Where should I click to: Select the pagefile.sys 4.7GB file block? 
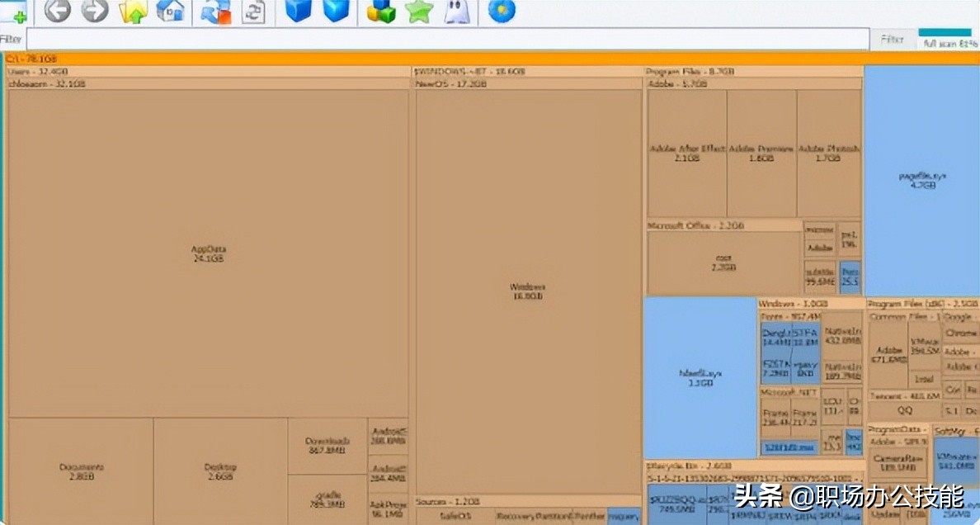coord(921,180)
